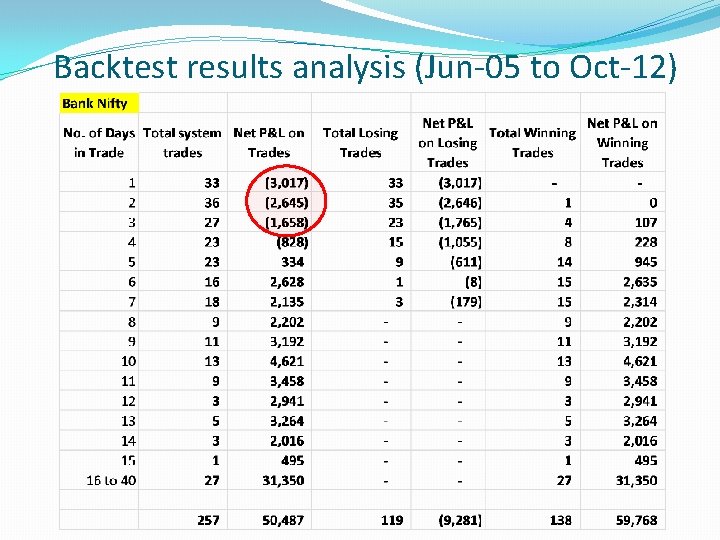Screen dimensions: 720x540
Task: Click the total losing trades "119" cell
Action: pyautogui.click(x=392, y=520)
